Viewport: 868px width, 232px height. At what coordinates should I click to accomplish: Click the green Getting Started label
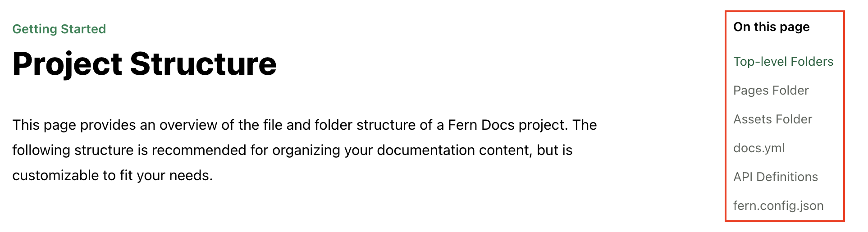click(x=59, y=29)
